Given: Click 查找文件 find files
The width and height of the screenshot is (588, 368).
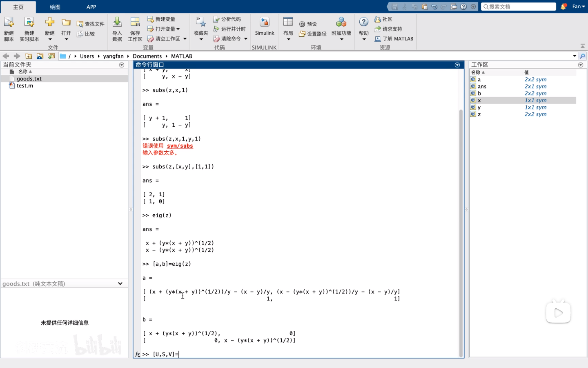Looking at the screenshot, I should point(91,24).
